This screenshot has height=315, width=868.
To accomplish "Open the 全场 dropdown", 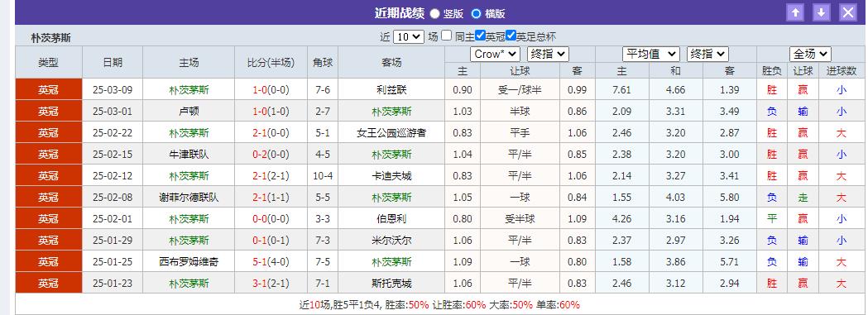I will 810,55.
